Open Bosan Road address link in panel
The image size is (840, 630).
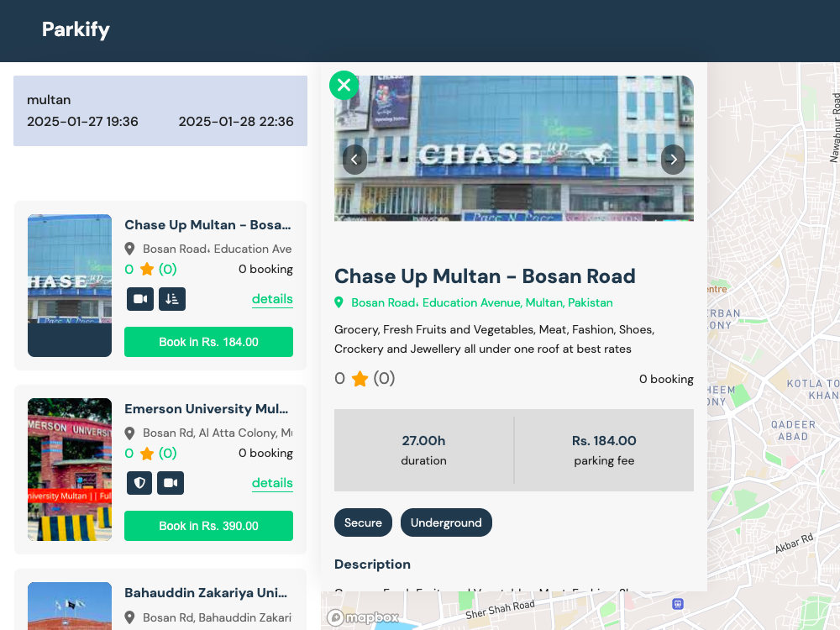coord(481,302)
